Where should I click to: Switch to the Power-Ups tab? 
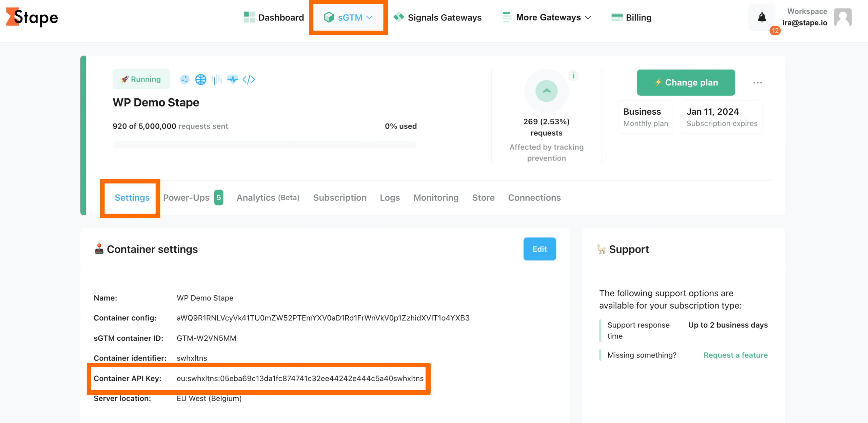(x=193, y=198)
